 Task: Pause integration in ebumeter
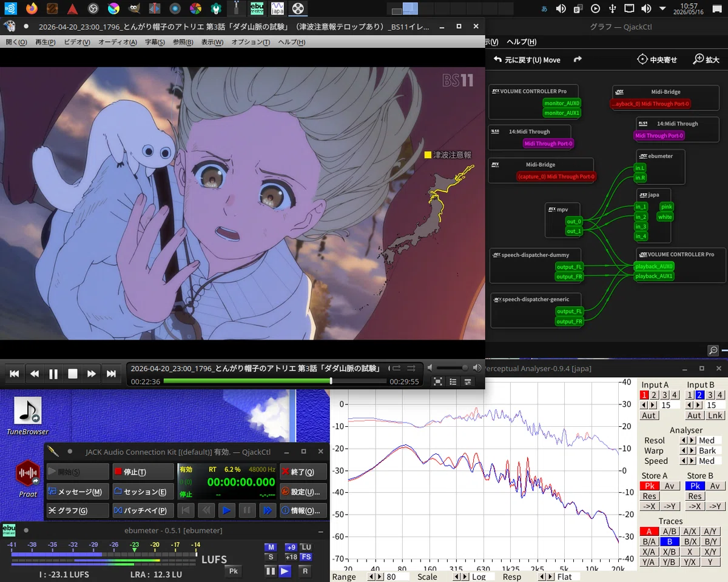(271, 571)
